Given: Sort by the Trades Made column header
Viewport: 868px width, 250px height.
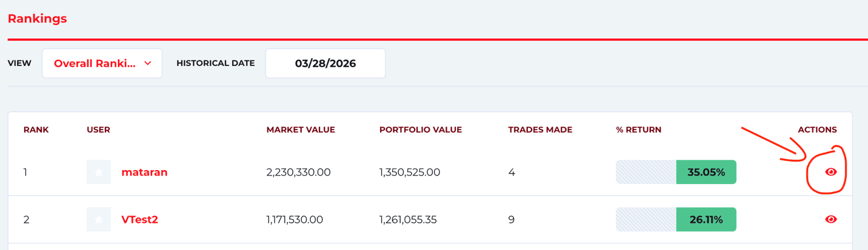Looking at the screenshot, I should (x=539, y=130).
